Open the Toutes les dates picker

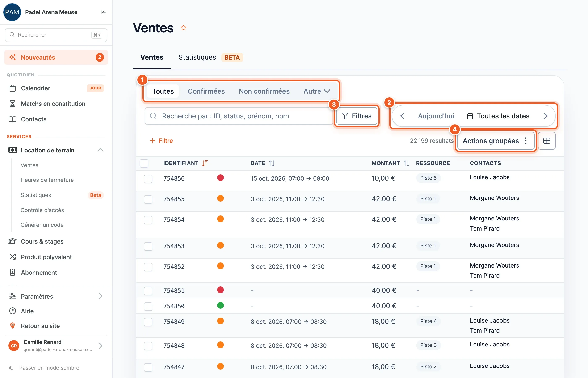498,116
